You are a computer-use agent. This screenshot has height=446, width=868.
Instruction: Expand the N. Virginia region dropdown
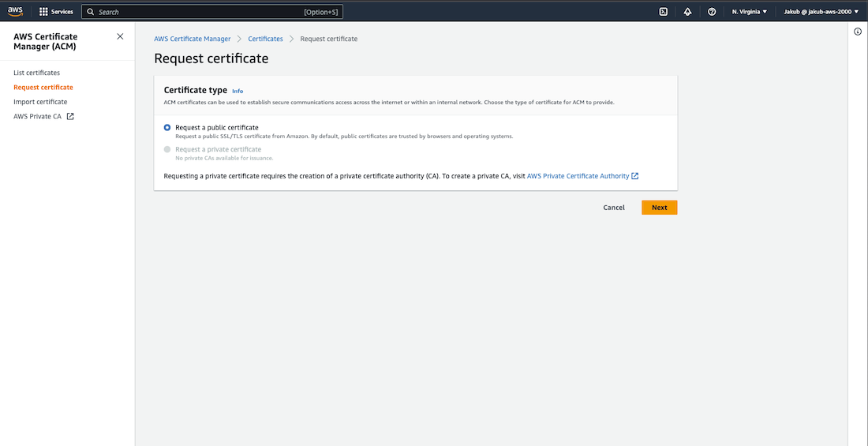[749, 12]
